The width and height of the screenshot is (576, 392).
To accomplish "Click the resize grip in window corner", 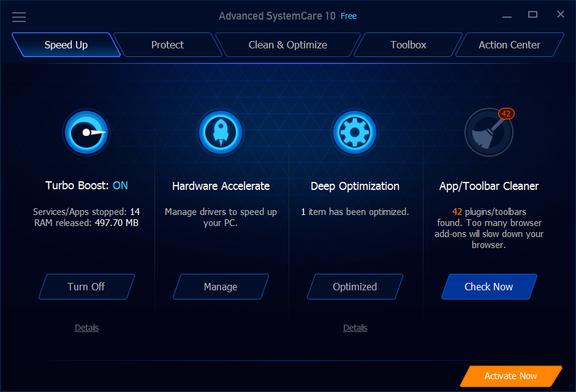I will pos(570,386).
